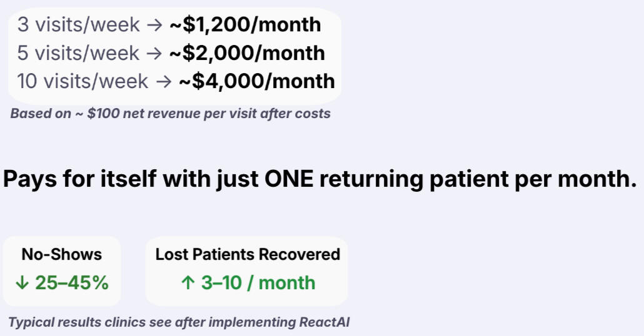
Task: Open the No-Shows stat card title
Action: coord(61,254)
